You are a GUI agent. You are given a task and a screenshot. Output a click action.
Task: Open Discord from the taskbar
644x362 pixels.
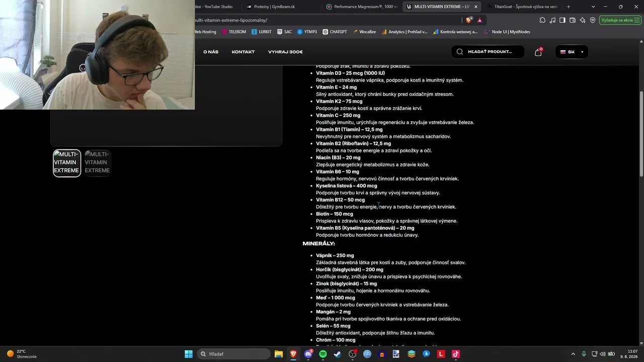click(x=308, y=354)
